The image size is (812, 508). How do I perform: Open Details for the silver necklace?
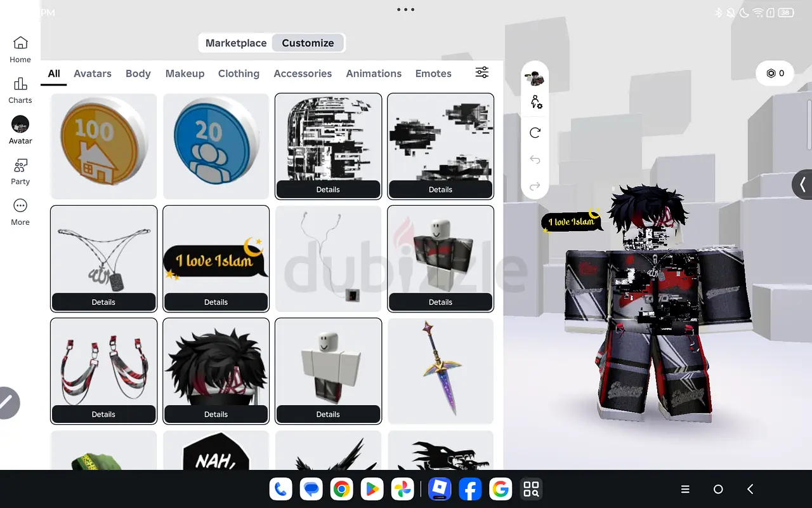click(x=103, y=302)
